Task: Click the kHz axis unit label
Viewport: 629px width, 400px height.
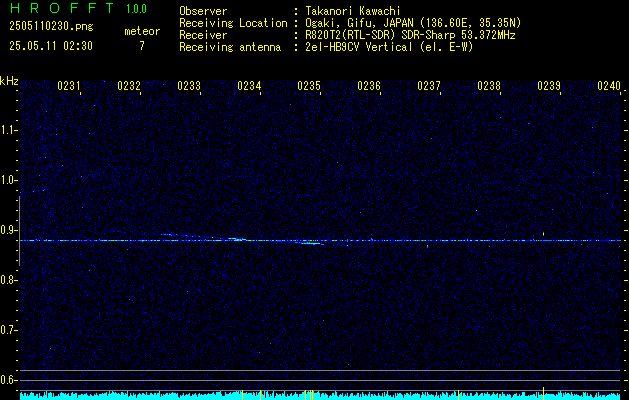Action: coord(9,81)
